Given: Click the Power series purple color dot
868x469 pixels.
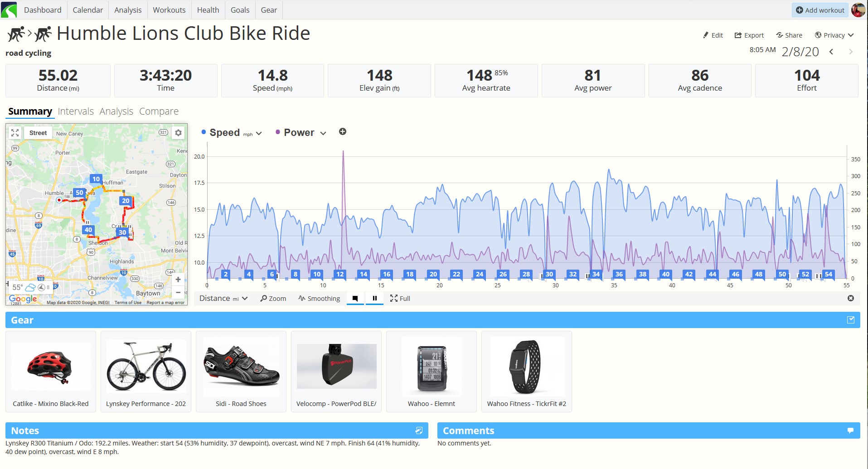Looking at the screenshot, I should pyautogui.click(x=278, y=132).
